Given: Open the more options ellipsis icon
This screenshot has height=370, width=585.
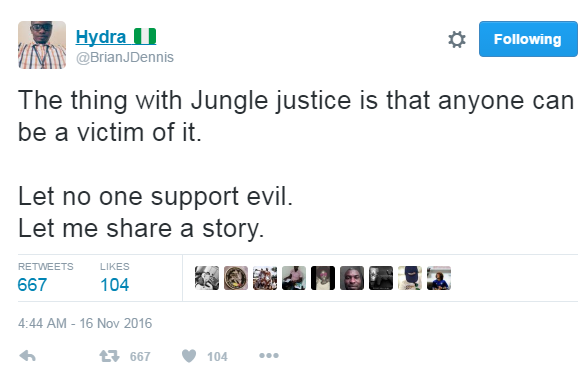Looking at the screenshot, I should pyautogui.click(x=269, y=355).
